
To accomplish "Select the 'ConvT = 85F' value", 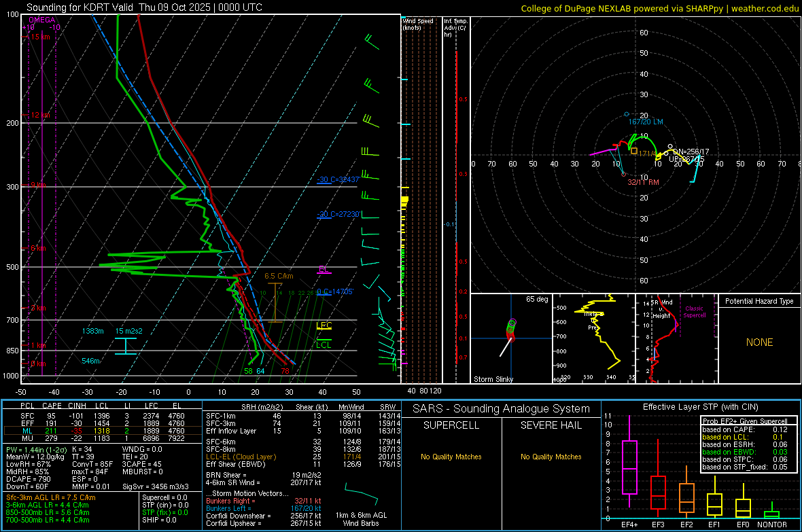I will 92,464.
